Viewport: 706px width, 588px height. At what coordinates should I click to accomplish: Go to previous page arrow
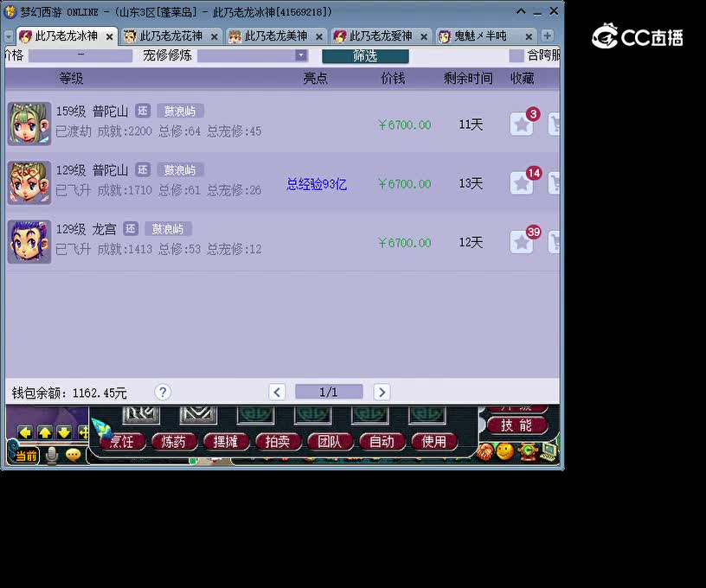[x=277, y=392]
